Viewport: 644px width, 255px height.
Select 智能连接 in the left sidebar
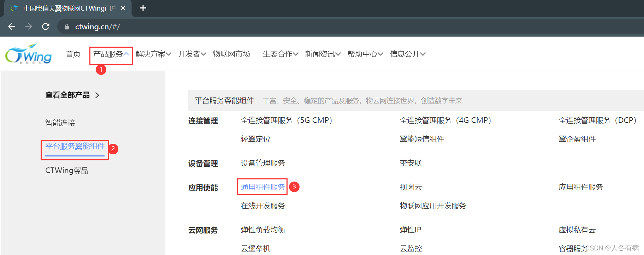[60, 123]
